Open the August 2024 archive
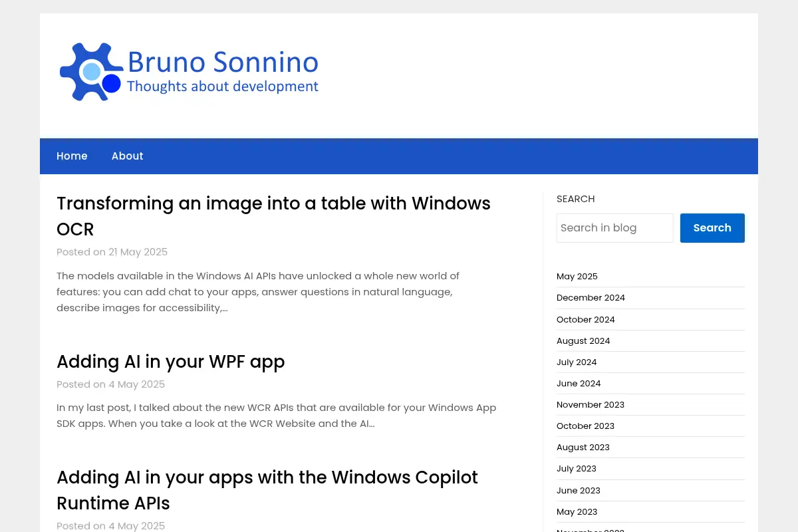The height and width of the screenshot is (532, 798). click(x=583, y=341)
